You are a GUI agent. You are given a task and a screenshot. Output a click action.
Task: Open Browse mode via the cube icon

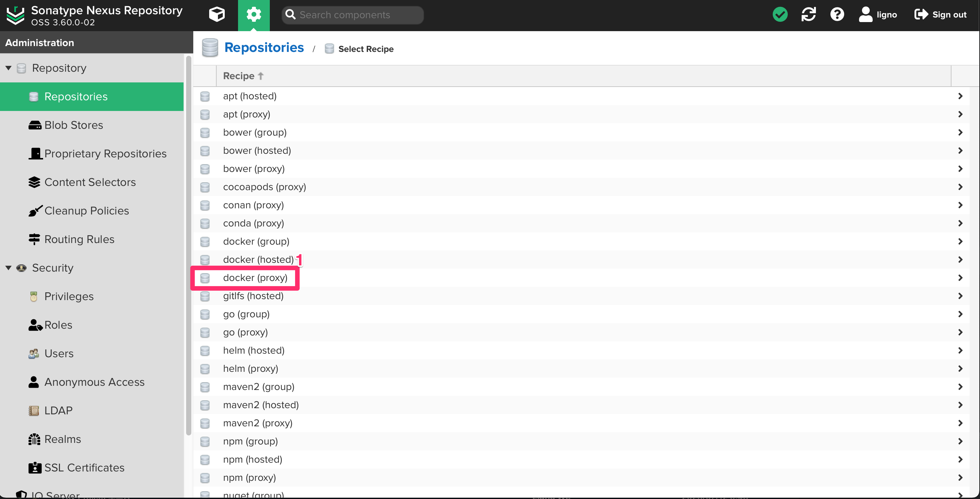tap(217, 15)
